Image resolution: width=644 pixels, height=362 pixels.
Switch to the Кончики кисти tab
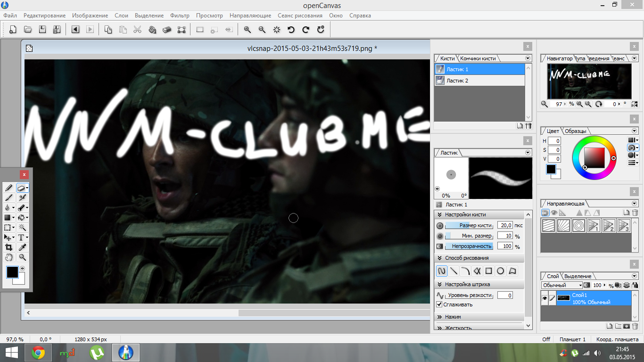[478, 58]
